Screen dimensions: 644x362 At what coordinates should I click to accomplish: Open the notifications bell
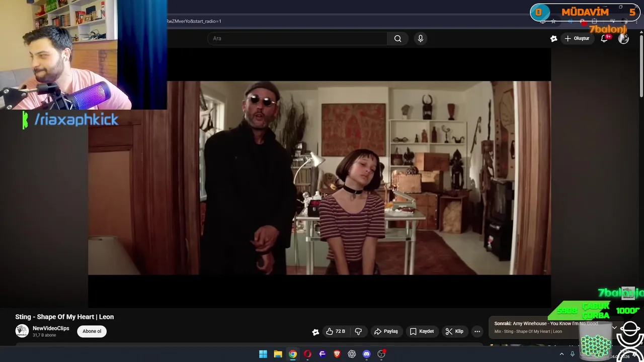605,38
